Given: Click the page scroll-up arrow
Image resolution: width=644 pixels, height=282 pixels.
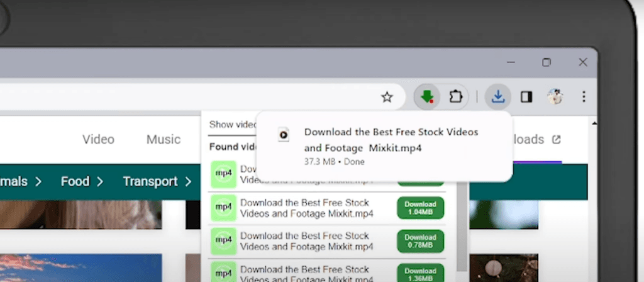Looking at the screenshot, I should tap(594, 123).
